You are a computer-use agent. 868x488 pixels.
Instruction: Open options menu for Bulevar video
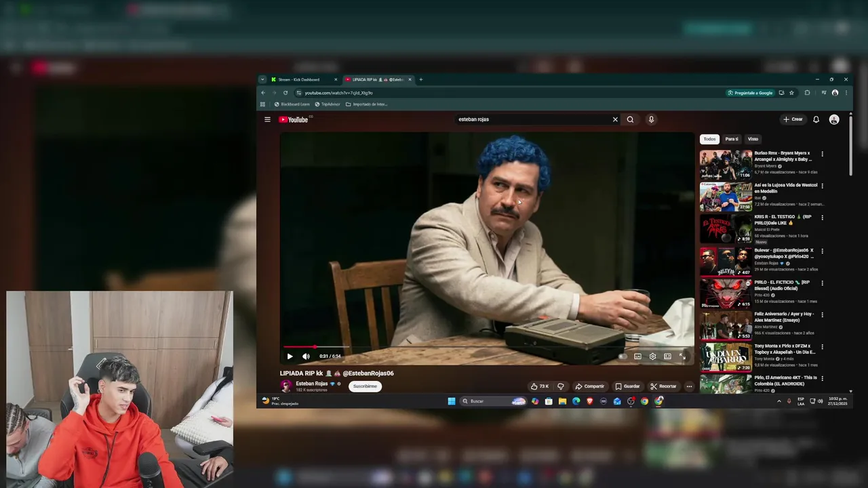point(823,251)
